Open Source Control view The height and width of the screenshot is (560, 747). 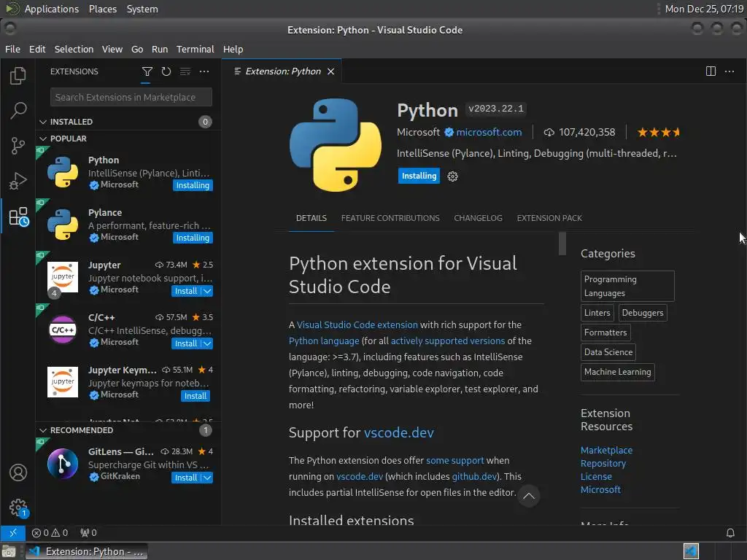click(18, 146)
